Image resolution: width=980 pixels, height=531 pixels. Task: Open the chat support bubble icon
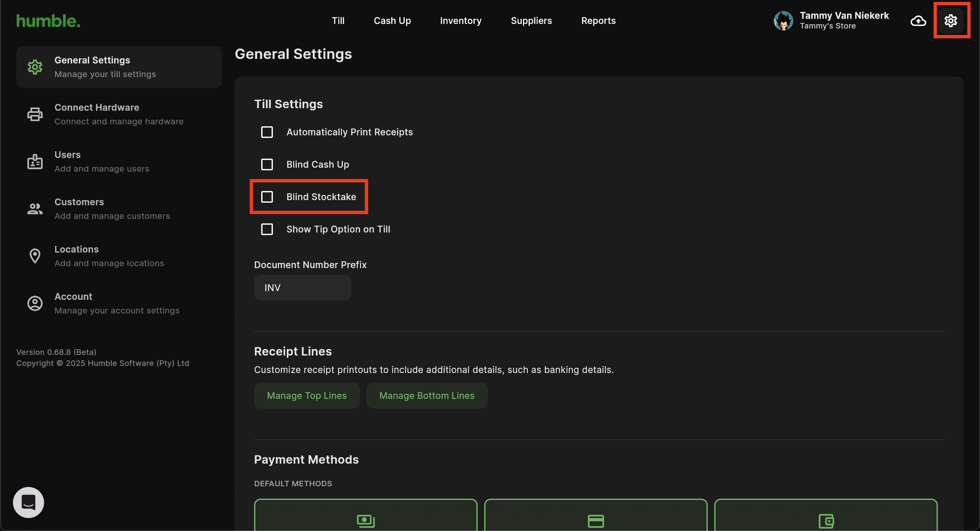pyautogui.click(x=29, y=503)
